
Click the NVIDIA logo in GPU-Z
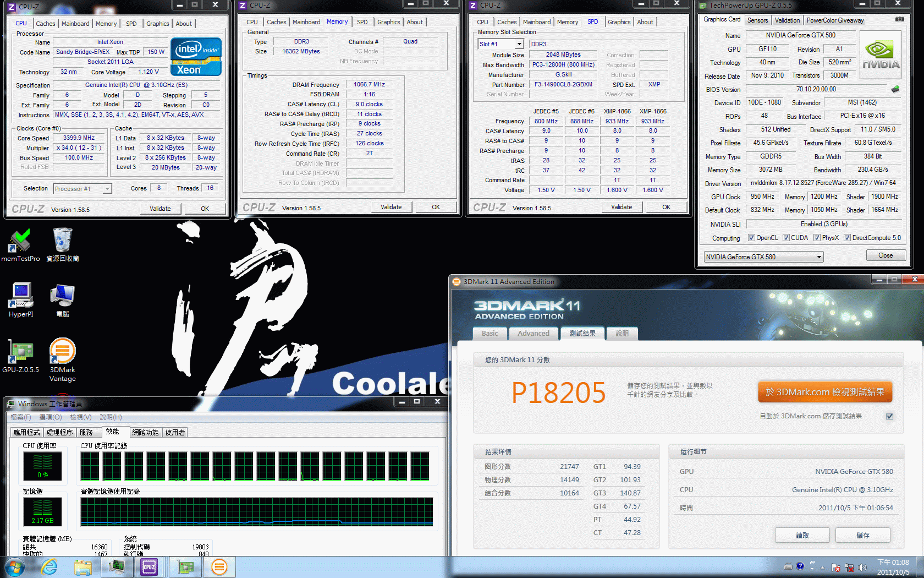881,55
